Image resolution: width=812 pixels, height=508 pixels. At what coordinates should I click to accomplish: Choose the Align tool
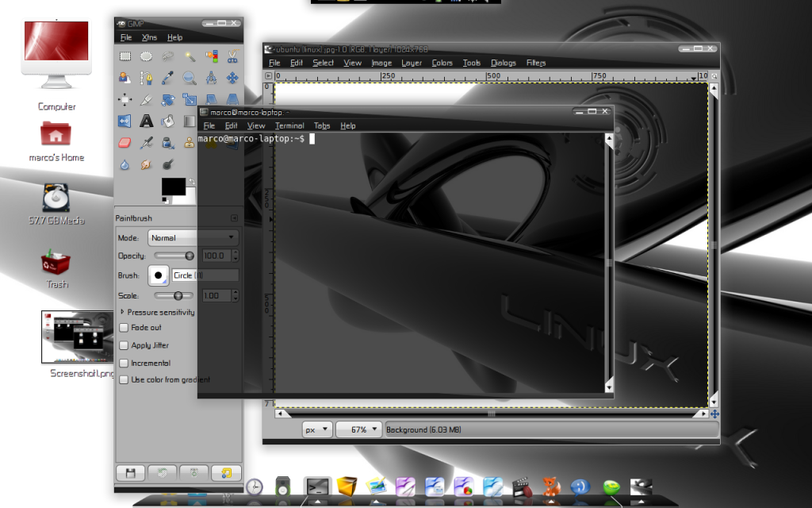pyautogui.click(x=124, y=99)
